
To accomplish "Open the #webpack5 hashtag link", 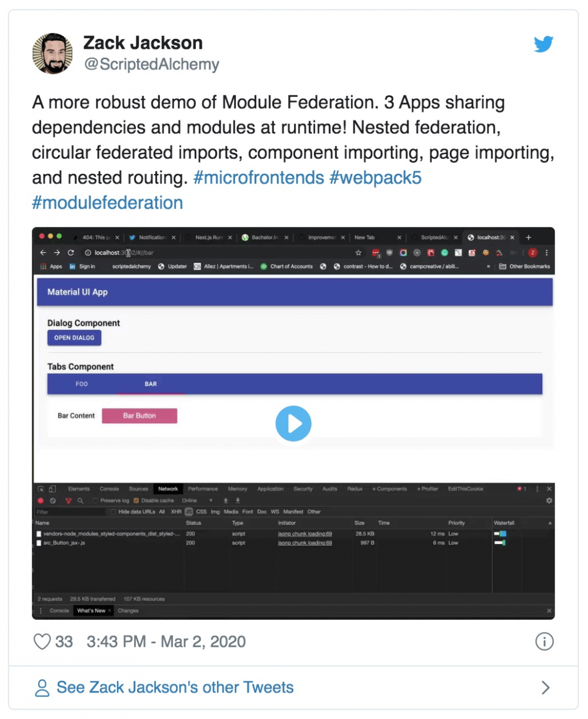I will pos(376,178).
